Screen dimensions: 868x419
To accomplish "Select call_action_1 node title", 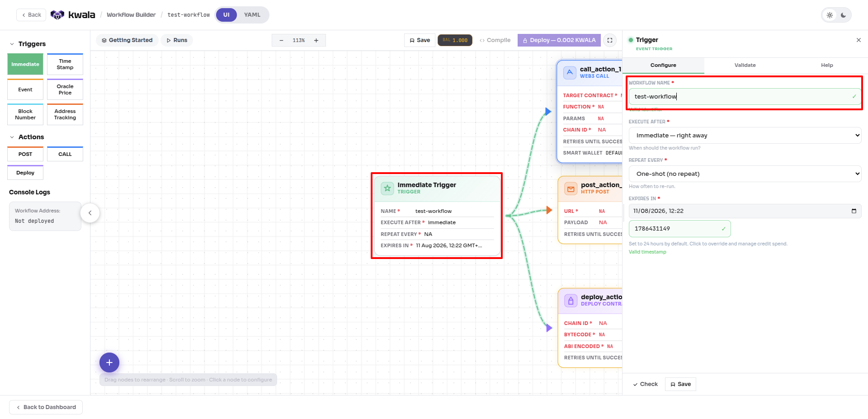I will point(601,69).
